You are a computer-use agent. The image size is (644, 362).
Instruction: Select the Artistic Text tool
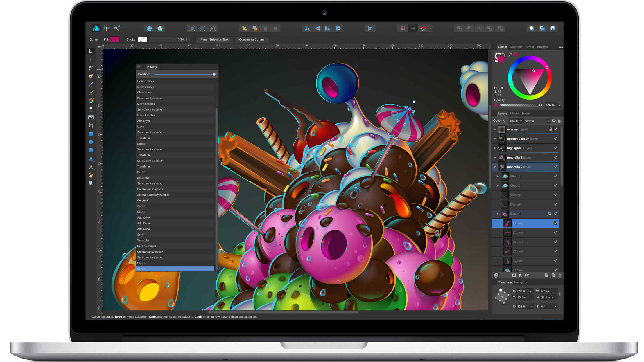91,167
